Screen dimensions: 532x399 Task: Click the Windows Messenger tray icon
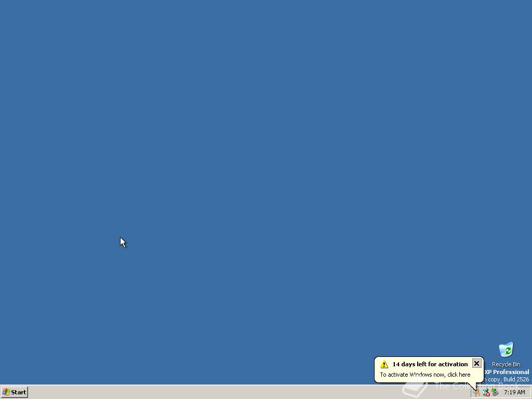pyautogui.click(x=486, y=393)
